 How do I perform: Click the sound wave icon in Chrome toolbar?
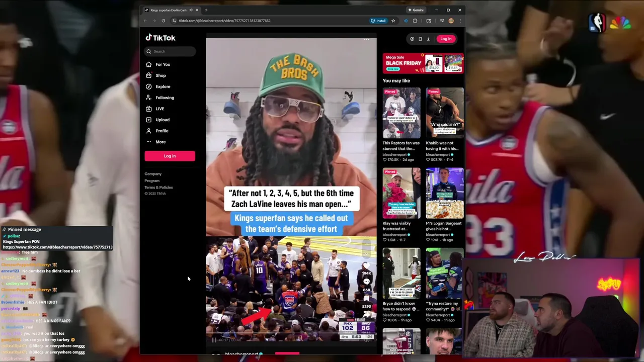[406, 21]
